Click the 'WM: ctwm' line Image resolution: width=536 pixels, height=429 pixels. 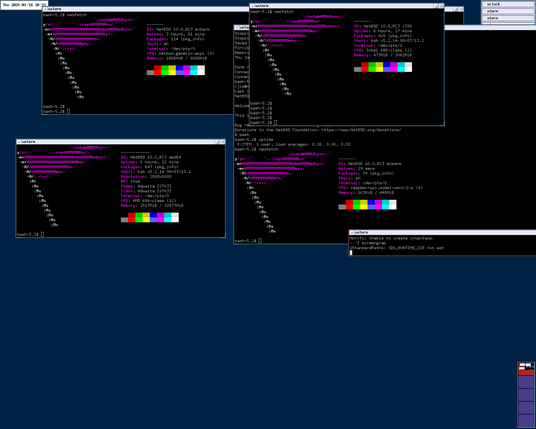pos(131,181)
